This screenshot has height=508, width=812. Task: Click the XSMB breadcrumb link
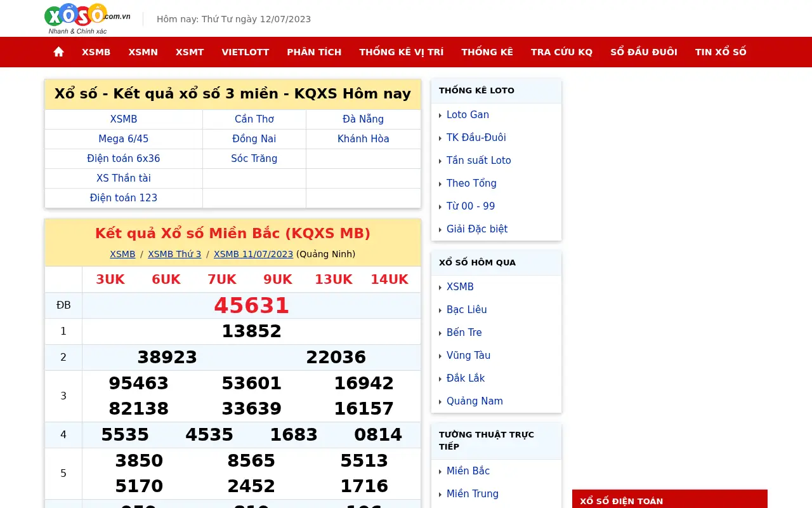click(x=122, y=254)
